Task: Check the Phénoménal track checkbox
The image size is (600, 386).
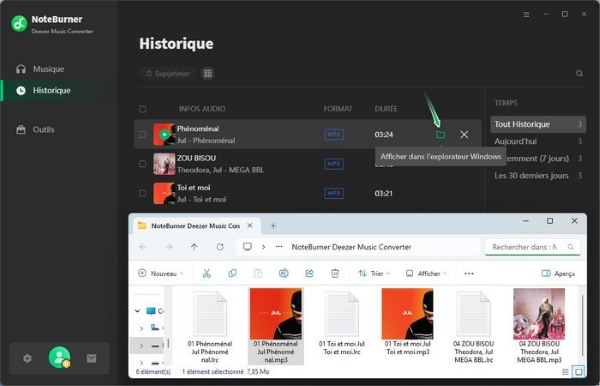Action: point(142,135)
